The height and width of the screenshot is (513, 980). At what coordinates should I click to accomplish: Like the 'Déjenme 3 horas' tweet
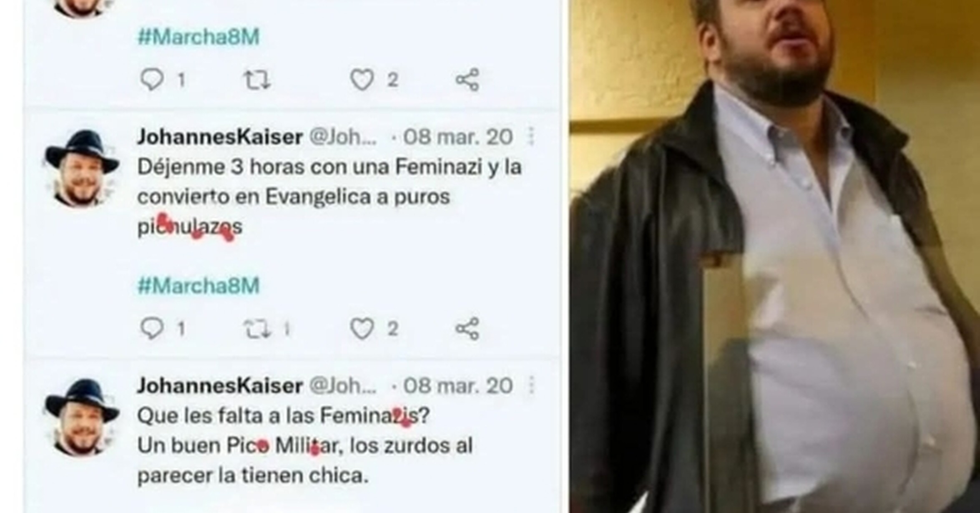tap(362, 329)
